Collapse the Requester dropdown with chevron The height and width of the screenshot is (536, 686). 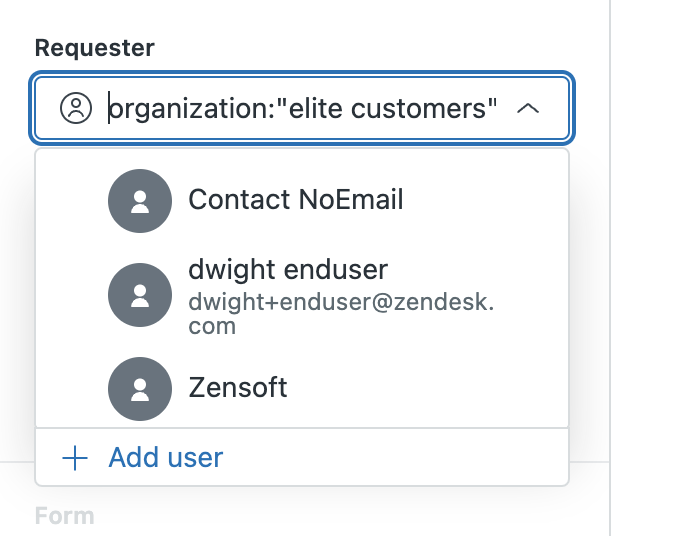pos(528,108)
